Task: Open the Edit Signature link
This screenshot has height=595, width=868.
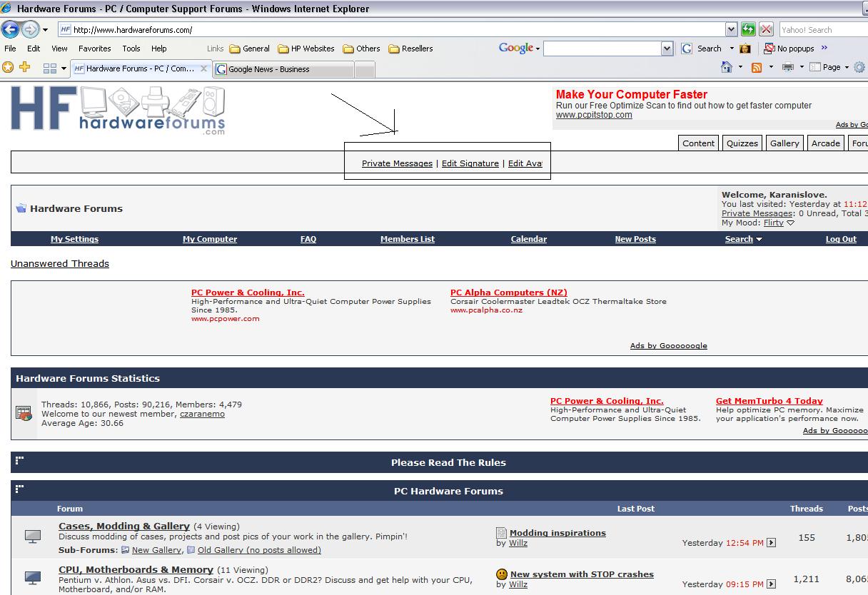Action: pos(470,163)
